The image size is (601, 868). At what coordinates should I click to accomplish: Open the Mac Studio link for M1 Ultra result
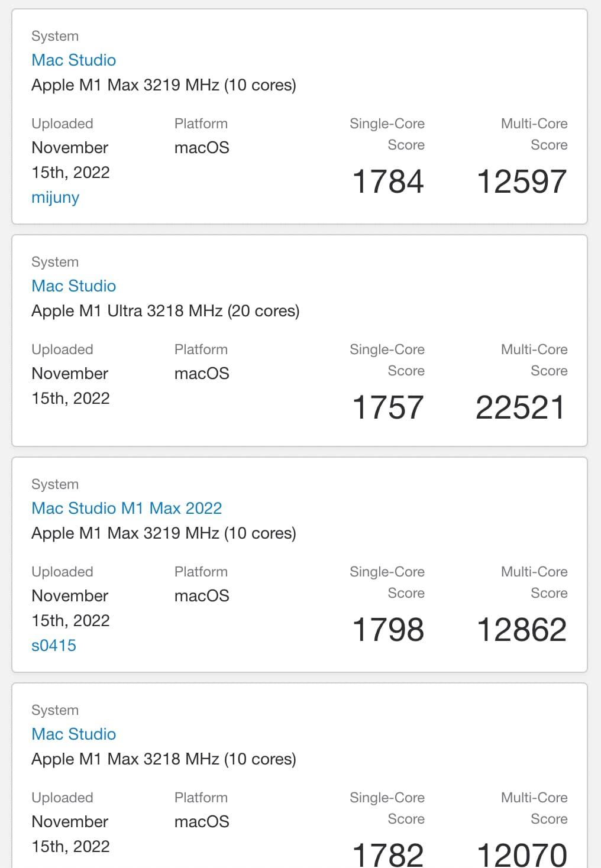point(73,286)
